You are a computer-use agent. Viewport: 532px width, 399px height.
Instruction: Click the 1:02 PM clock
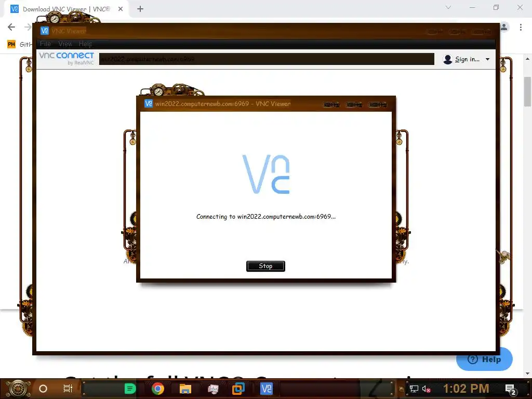click(x=466, y=389)
